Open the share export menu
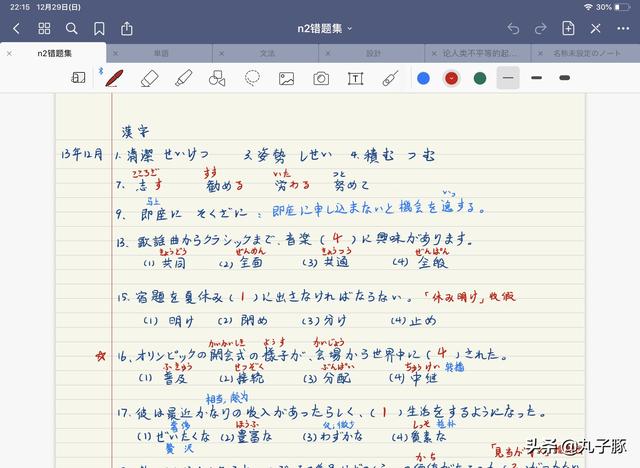 click(x=127, y=29)
